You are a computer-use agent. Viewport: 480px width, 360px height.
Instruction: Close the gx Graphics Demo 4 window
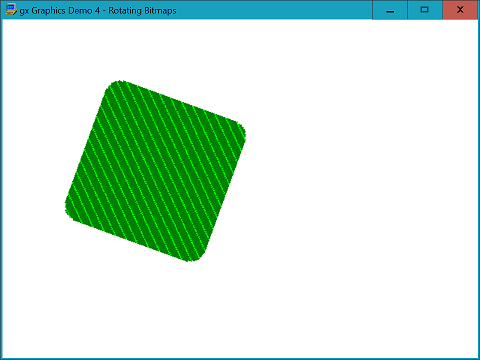[460, 10]
